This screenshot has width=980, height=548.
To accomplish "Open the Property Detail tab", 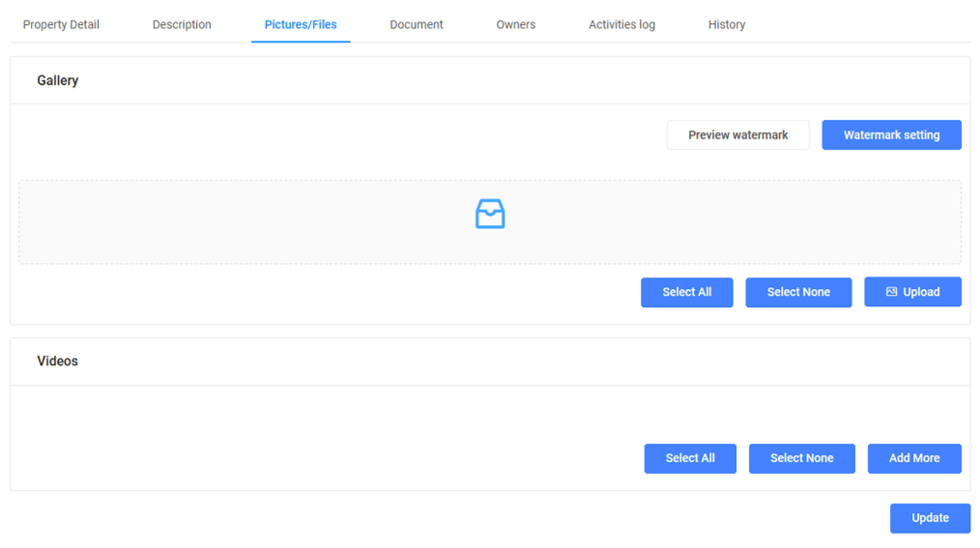I will click(61, 24).
